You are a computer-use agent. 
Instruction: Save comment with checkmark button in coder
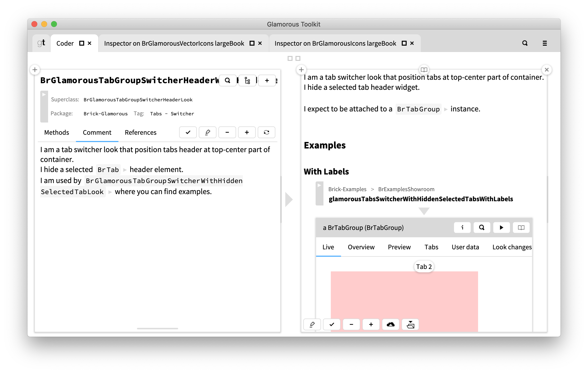188,133
